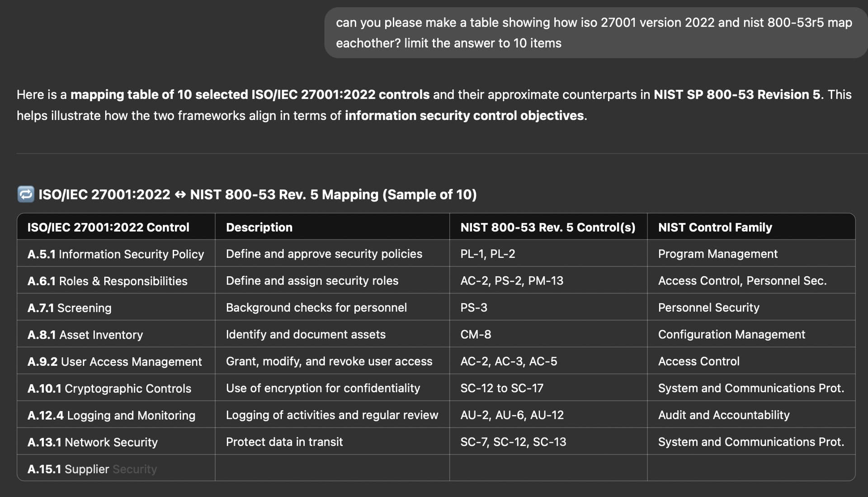The height and width of the screenshot is (497, 868).
Task: Select the A.6.1 Roles & Responsibilities cell
Action: coord(116,280)
